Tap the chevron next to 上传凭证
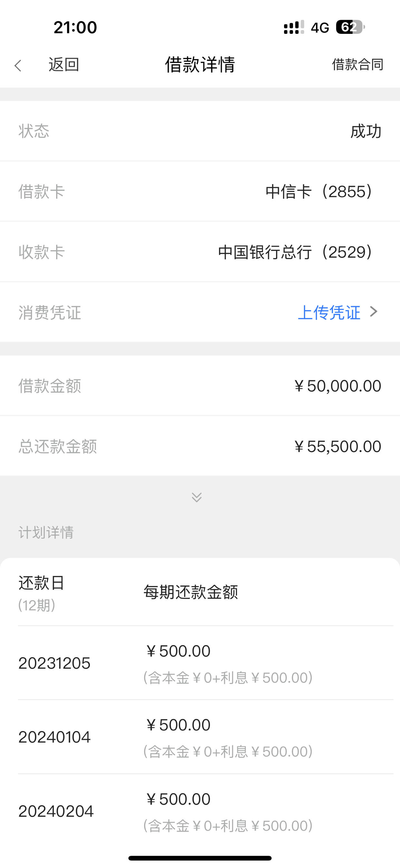 pyautogui.click(x=373, y=312)
